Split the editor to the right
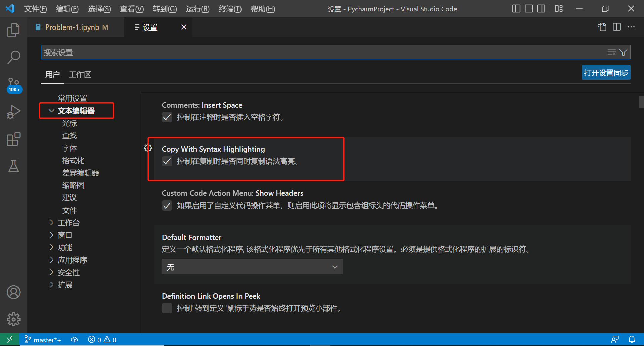 tap(616, 27)
